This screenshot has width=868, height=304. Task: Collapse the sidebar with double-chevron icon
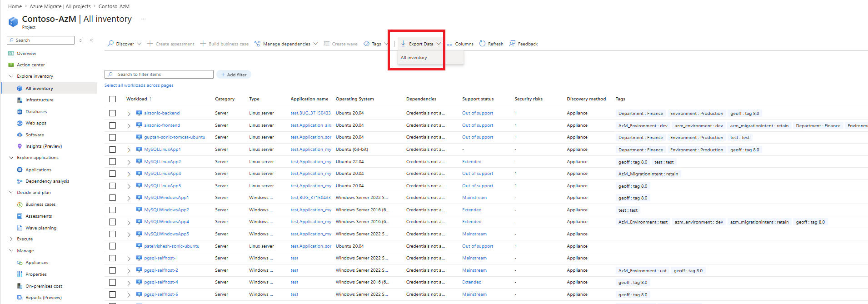tap(91, 40)
